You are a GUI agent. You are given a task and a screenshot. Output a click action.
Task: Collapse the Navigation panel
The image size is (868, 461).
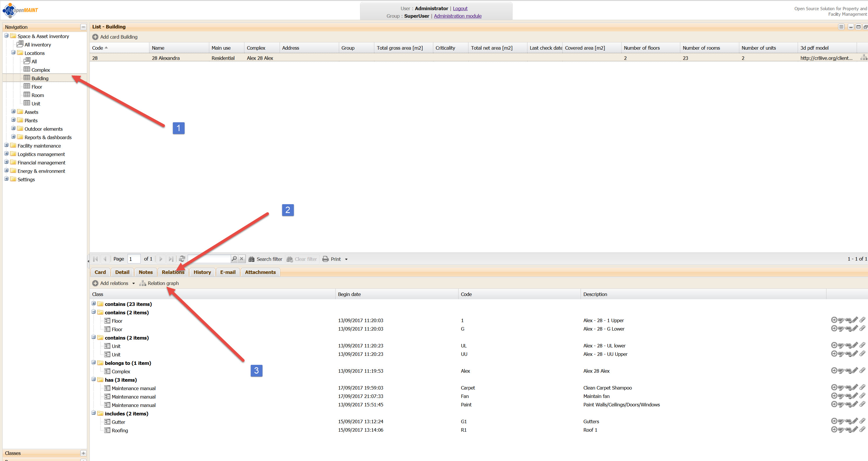point(83,27)
